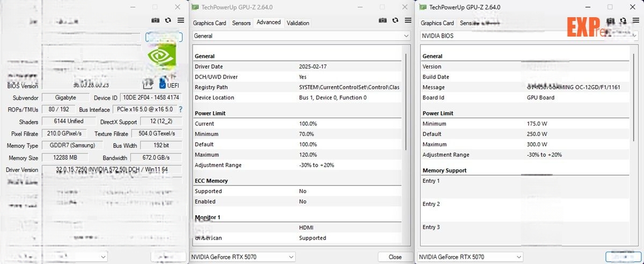Screen dimensions: 644x264
Task: Open the General category dropdown in middle window
Action: click(302, 36)
